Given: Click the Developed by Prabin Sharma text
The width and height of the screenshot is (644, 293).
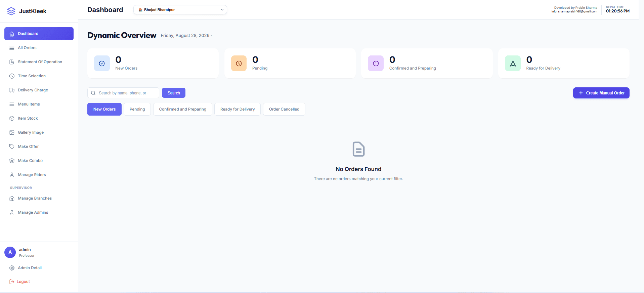Looking at the screenshot, I should (576, 7).
